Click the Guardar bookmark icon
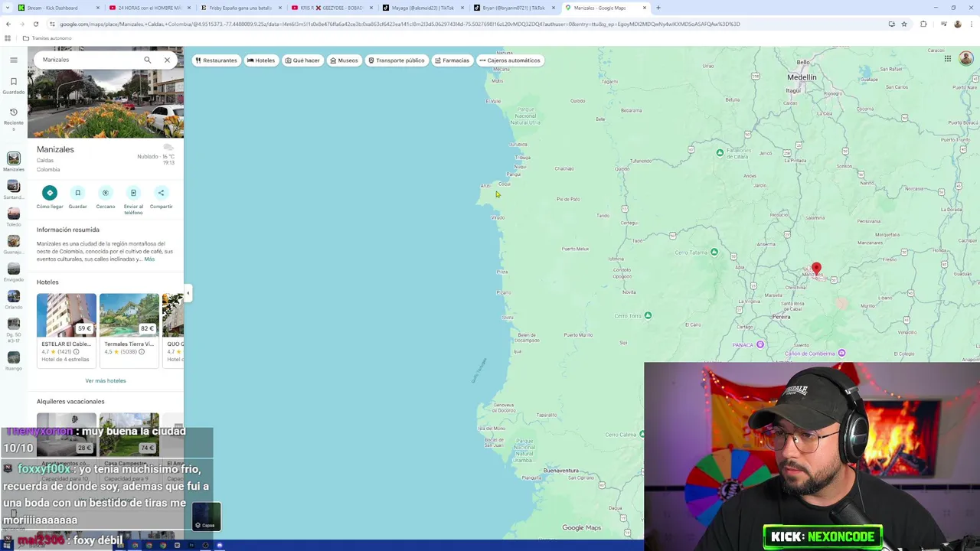980x551 pixels. click(x=77, y=193)
